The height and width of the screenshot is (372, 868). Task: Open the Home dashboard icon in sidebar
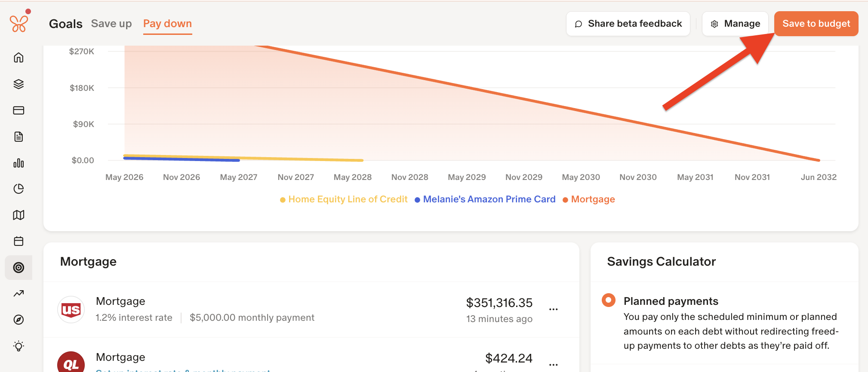tap(18, 58)
